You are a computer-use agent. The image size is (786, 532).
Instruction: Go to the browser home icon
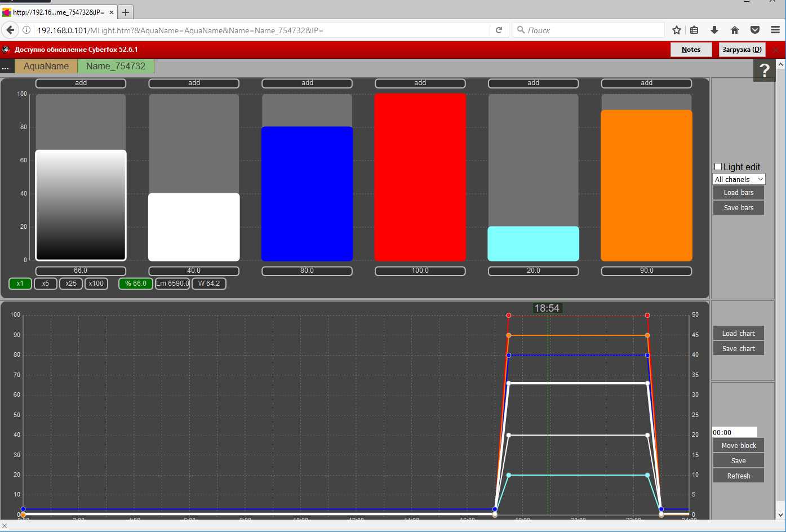click(x=734, y=30)
